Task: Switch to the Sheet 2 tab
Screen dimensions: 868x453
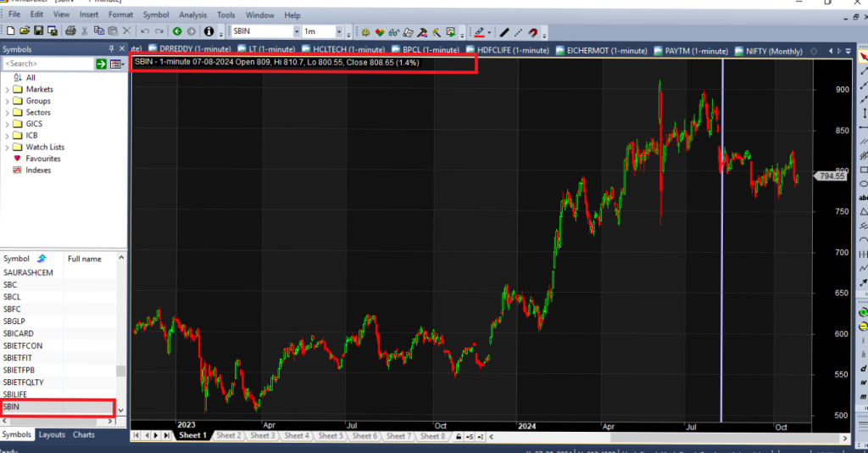Action: [x=229, y=436]
